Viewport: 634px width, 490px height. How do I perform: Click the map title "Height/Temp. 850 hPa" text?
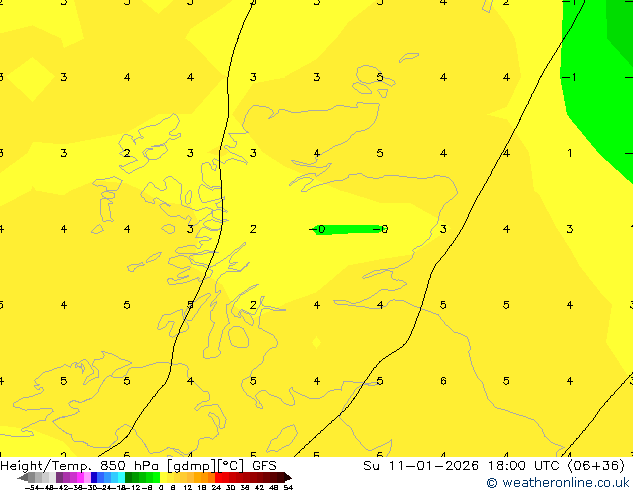click(x=82, y=466)
